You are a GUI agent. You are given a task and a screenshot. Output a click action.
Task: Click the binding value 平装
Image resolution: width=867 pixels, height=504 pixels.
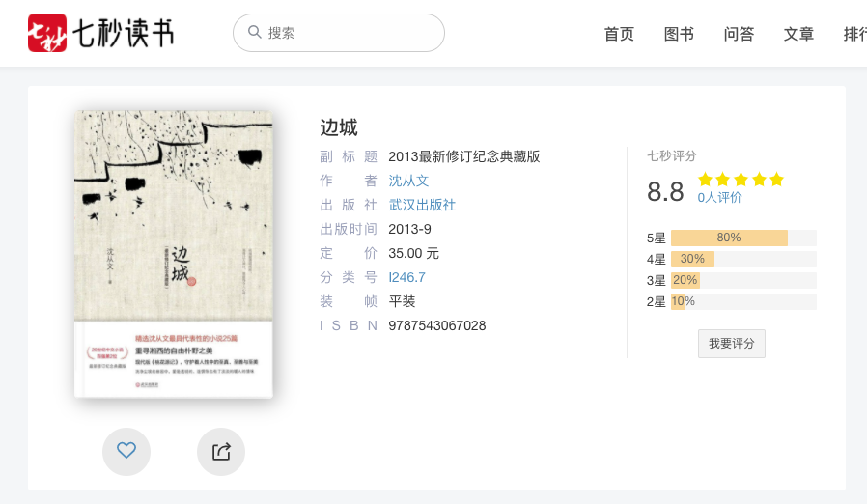click(x=402, y=301)
